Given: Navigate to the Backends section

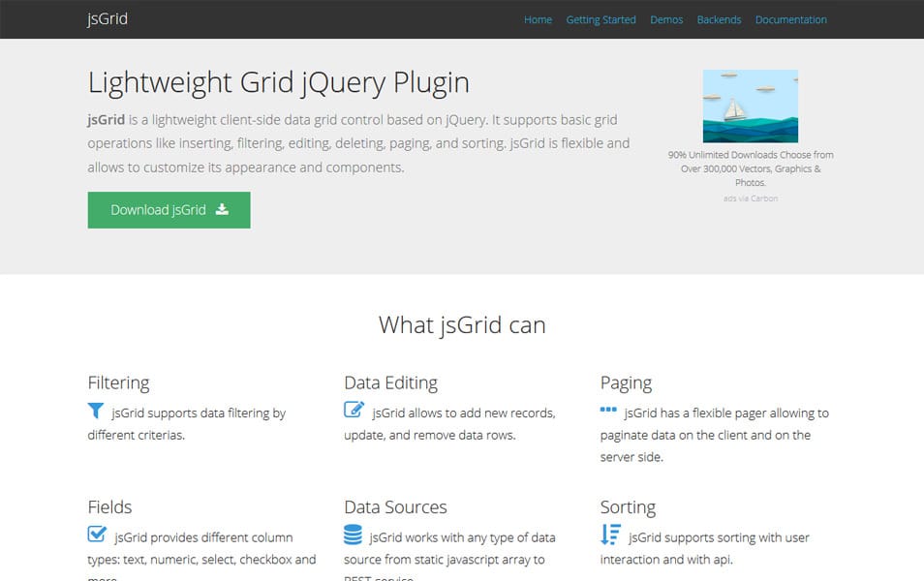Looking at the screenshot, I should pos(719,19).
